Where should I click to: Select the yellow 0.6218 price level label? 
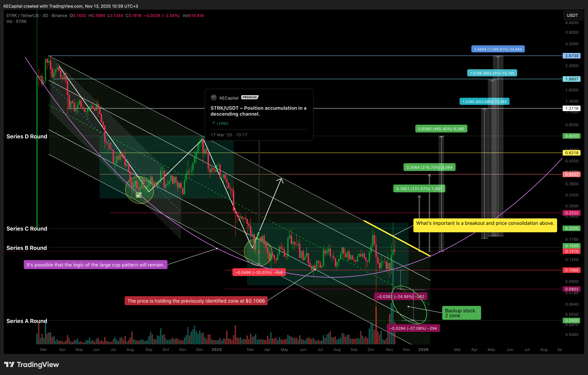tap(572, 153)
